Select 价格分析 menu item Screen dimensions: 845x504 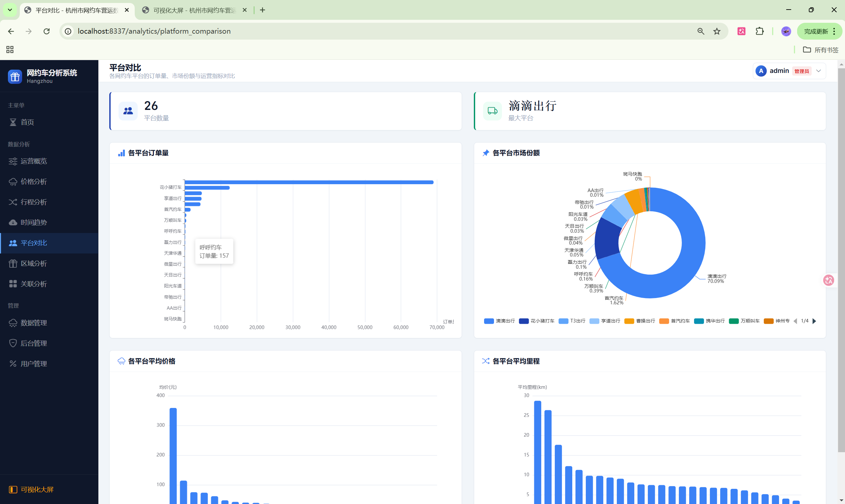click(x=34, y=182)
